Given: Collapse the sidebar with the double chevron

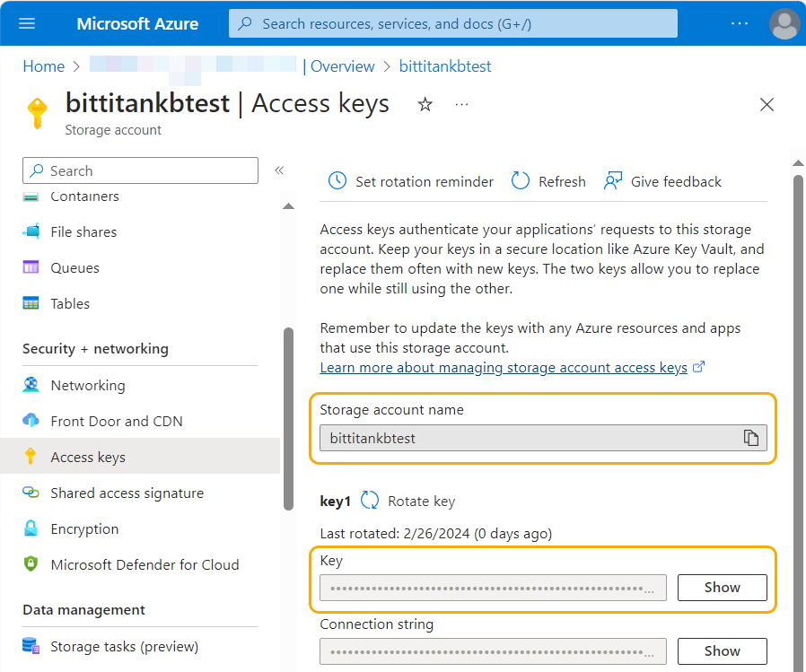Looking at the screenshot, I should [x=279, y=170].
